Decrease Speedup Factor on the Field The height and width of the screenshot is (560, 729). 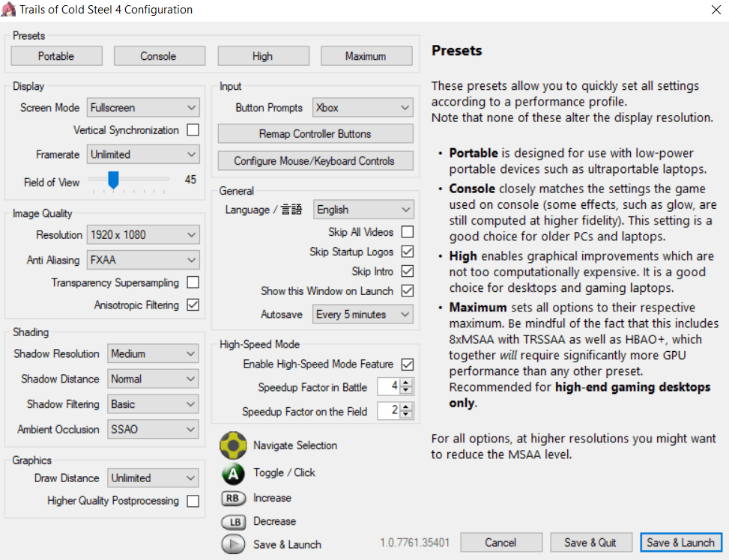tap(406, 414)
